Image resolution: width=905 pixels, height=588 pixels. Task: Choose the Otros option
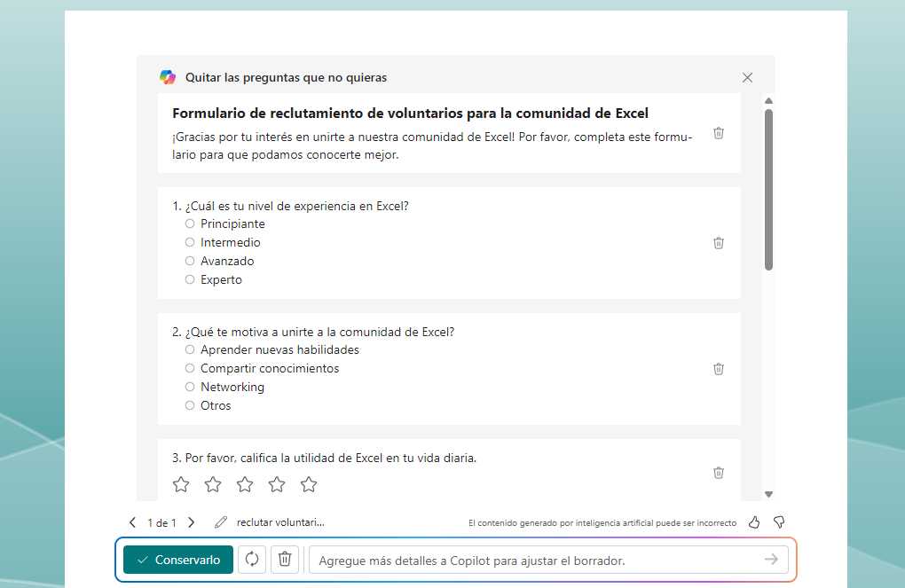[x=189, y=405]
